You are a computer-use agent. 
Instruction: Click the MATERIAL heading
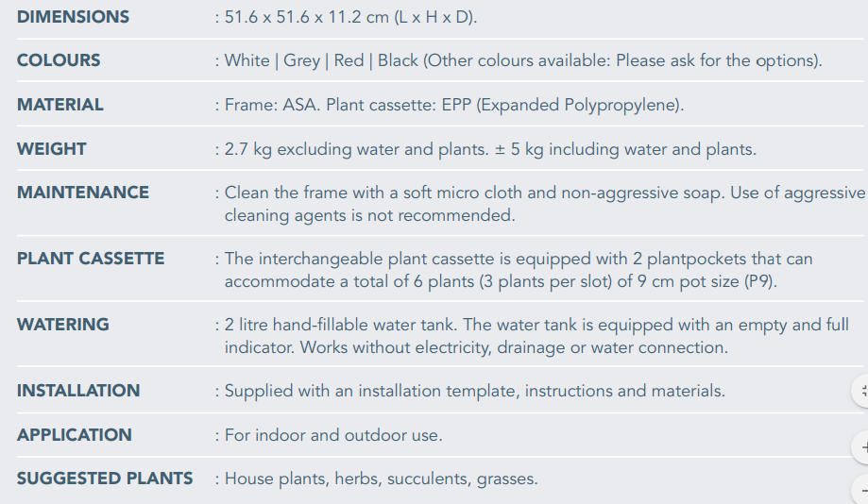60,105
